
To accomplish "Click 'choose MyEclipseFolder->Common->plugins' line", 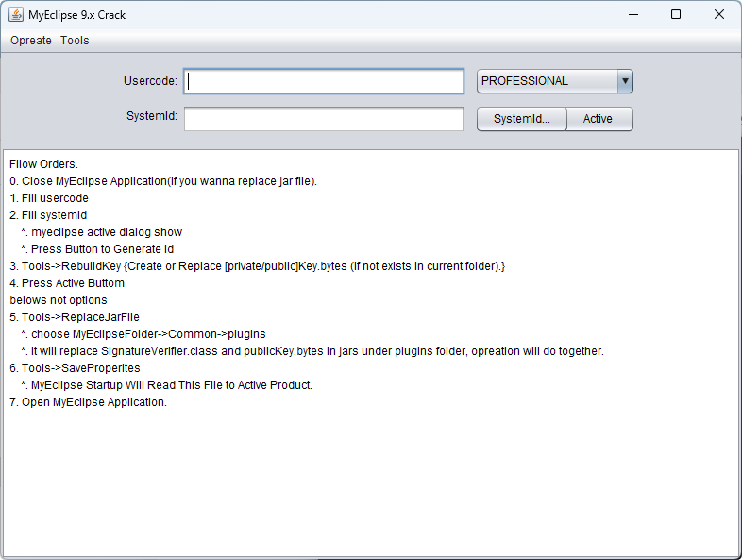I will click(143, 334).
